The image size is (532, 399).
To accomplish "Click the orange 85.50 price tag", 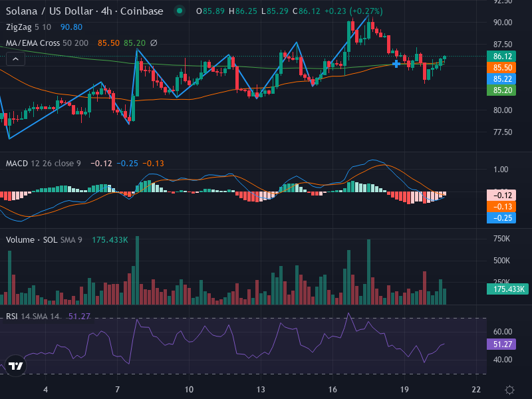I will [x=501, y=68].
